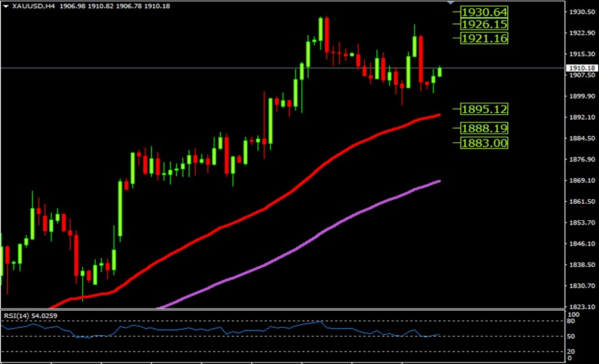Click the 1921.16 resistance price label
Screen dimensions: 599x364
[484, 39]
